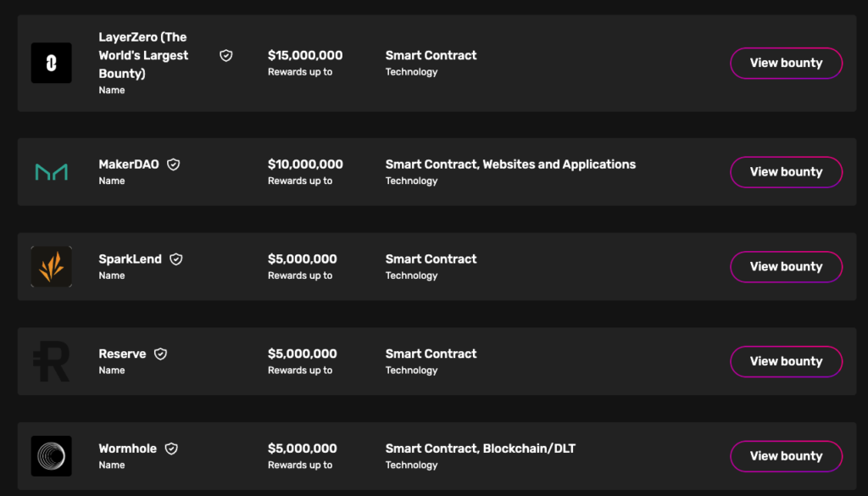Open the MakerDAO View bounty button
Screen dimensions: 868x496
(786, 171)
